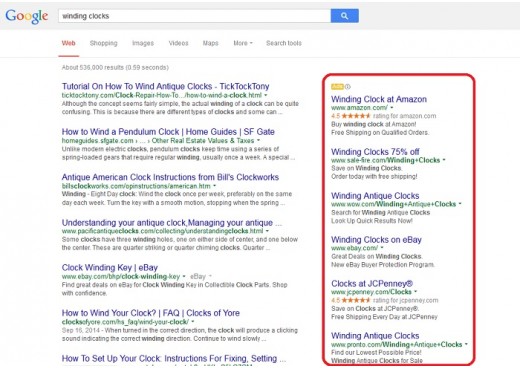Viewport: 520px width, 368px height.
Task: Click the info icon next to the Ads label
Action: (348, 87)
